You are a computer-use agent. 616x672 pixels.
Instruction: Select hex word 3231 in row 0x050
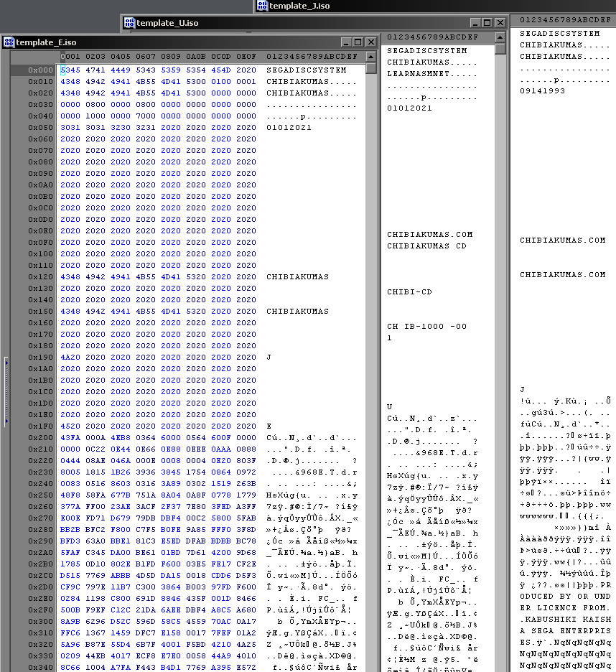coord(146,127)
